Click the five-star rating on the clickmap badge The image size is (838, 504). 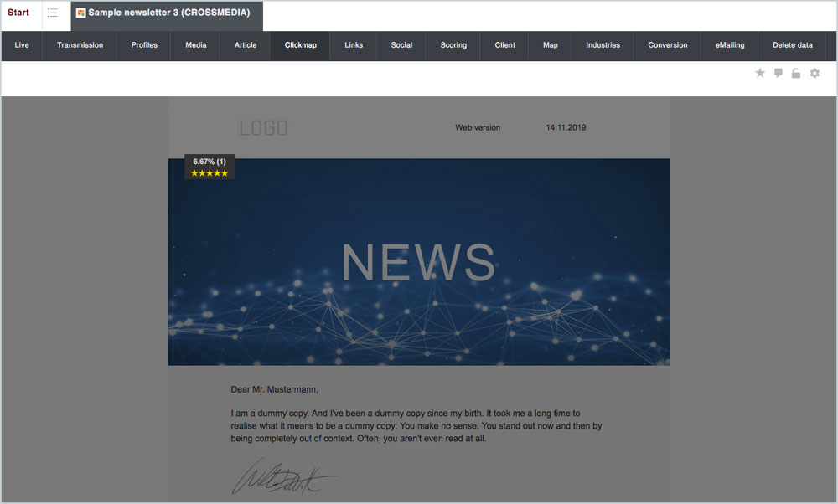coord(209,173)
